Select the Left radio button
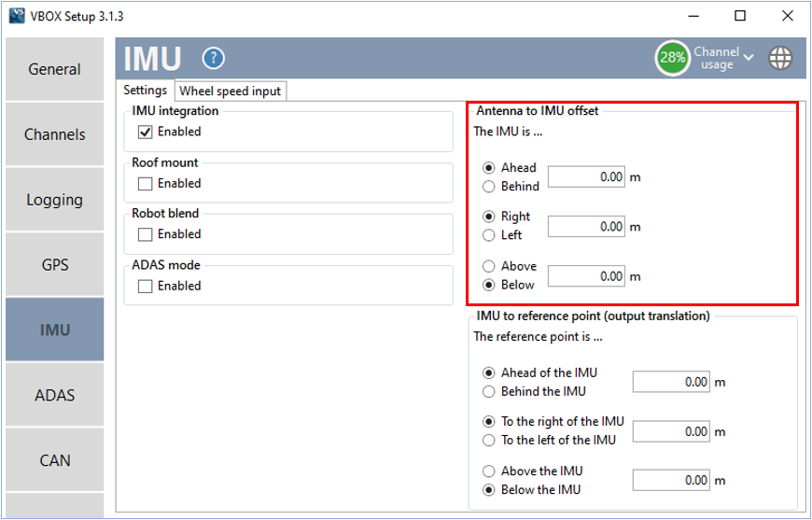The width and height of the screenshot is (812, 520). [x=488, y=235]
